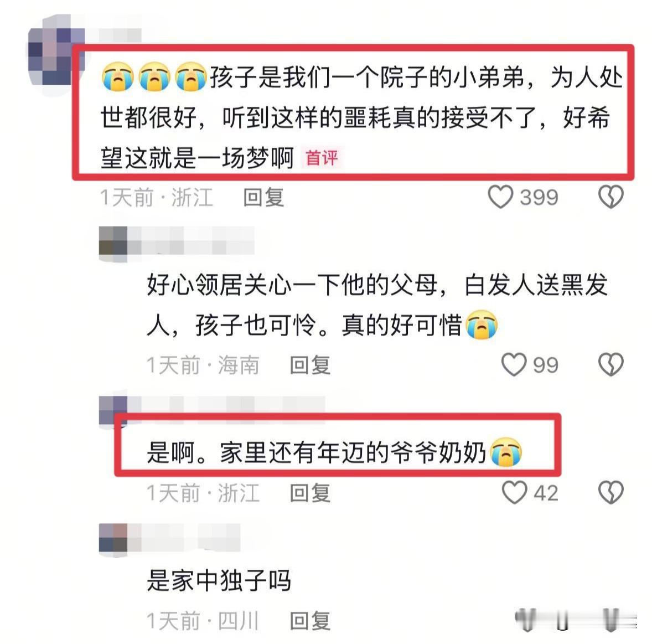Dislike the top comment from 浙江
652x644 pixels.
point(610,197)
